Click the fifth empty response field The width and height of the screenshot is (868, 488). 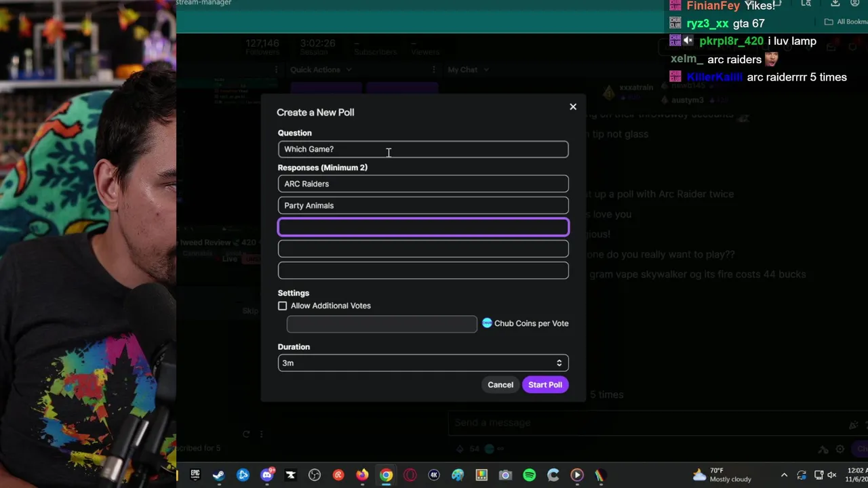pos(423,270)
